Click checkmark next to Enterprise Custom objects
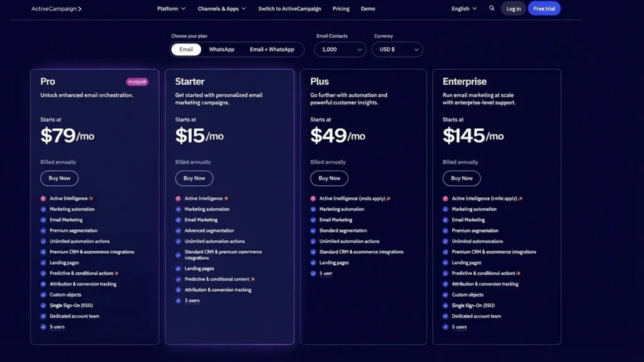The image size is (644, 362). tap(446, 295)
